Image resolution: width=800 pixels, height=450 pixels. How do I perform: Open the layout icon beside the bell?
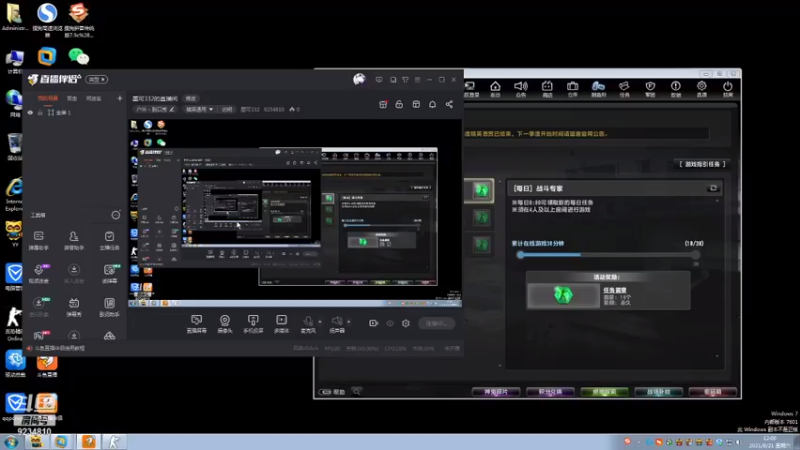tap(416, 104)
